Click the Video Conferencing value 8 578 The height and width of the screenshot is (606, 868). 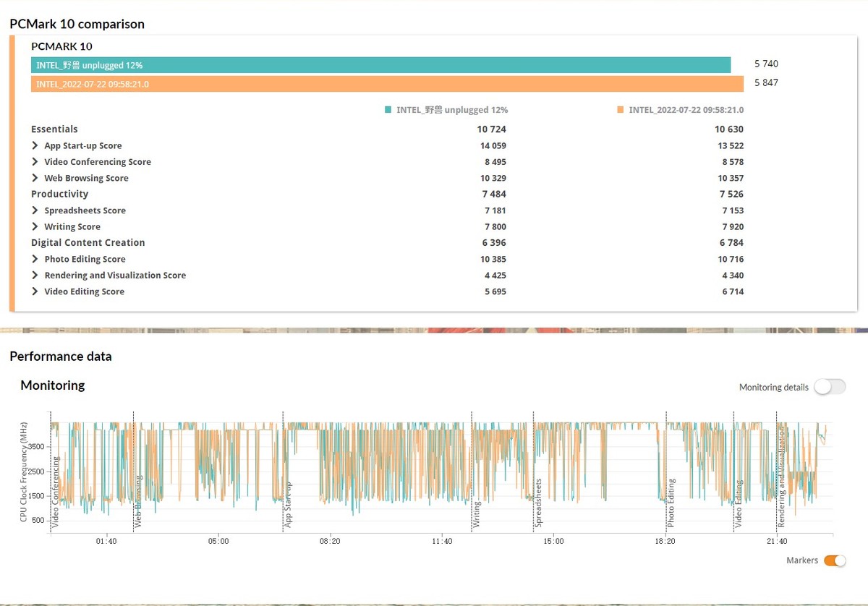[x=733, y=162]
